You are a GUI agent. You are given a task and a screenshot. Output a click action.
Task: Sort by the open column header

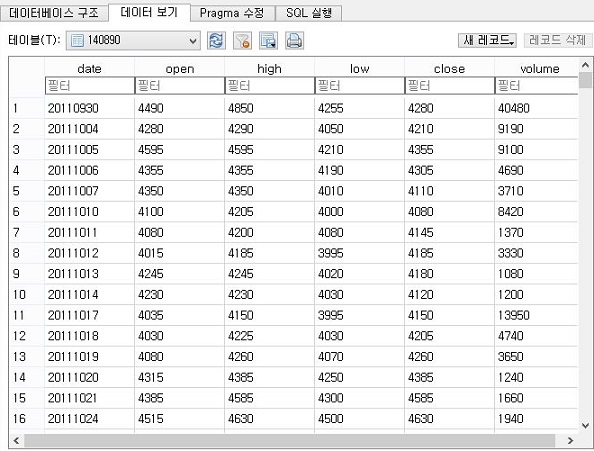[x=180, y=69]
